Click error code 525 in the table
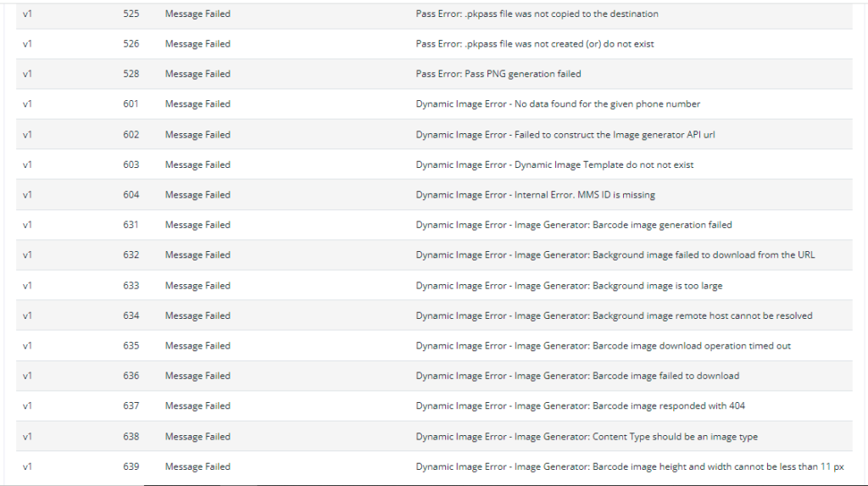 click(131, 14)
